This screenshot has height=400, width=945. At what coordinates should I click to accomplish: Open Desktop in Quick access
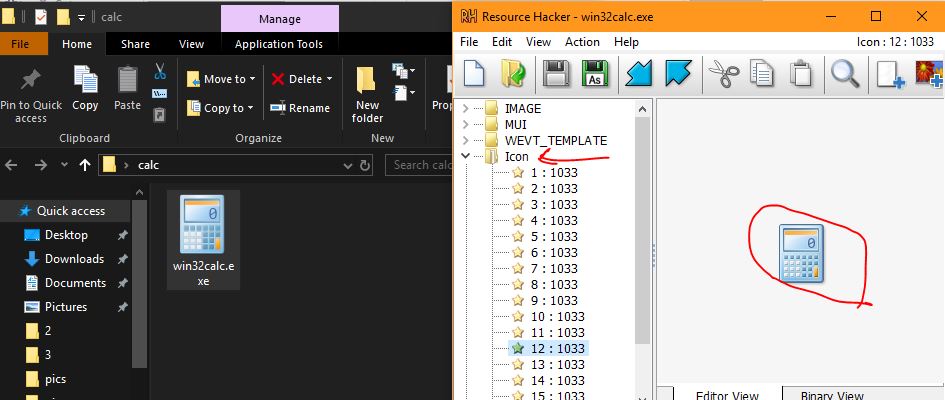coord(66,235)
